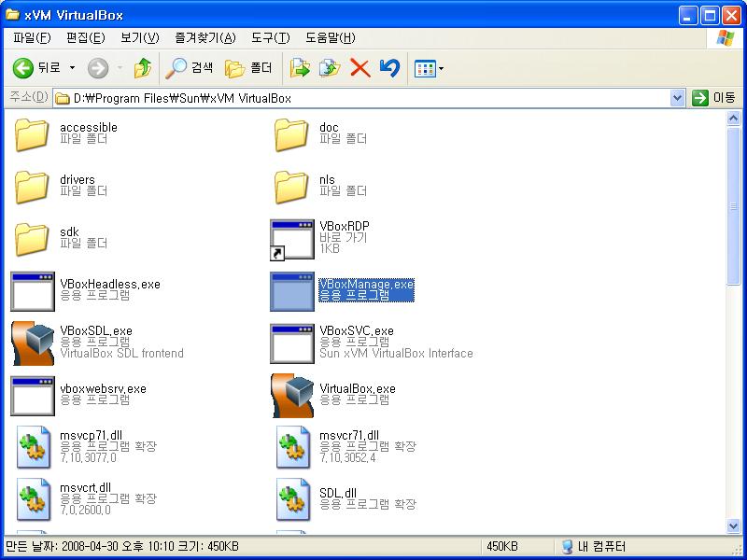
Task: Select the VBoxRDP shortcut icon
Action: [x=291, y=239]
